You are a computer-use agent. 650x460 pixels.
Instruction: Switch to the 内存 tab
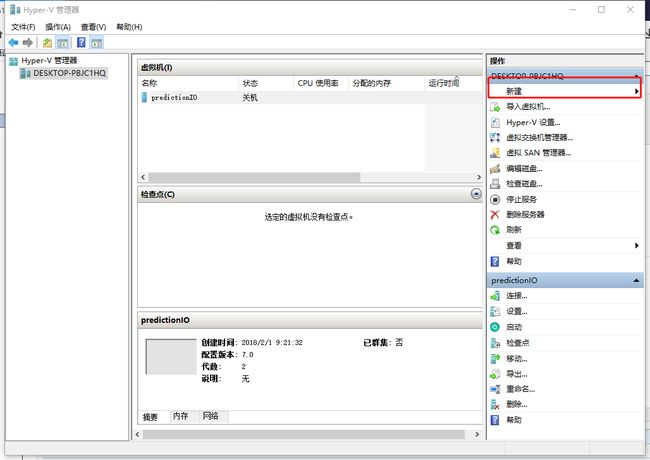[181, 416]
